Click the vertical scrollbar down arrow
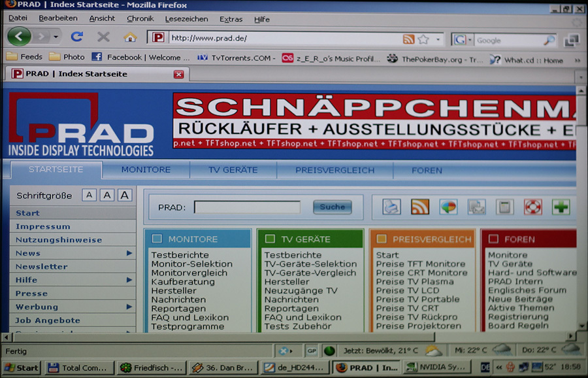 (x=581, y=326)
